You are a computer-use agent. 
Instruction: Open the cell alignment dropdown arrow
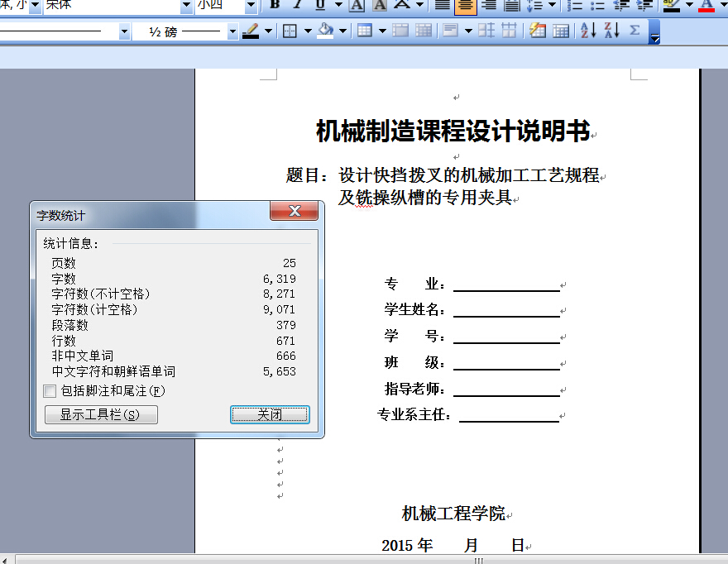(x=468, y=31)
